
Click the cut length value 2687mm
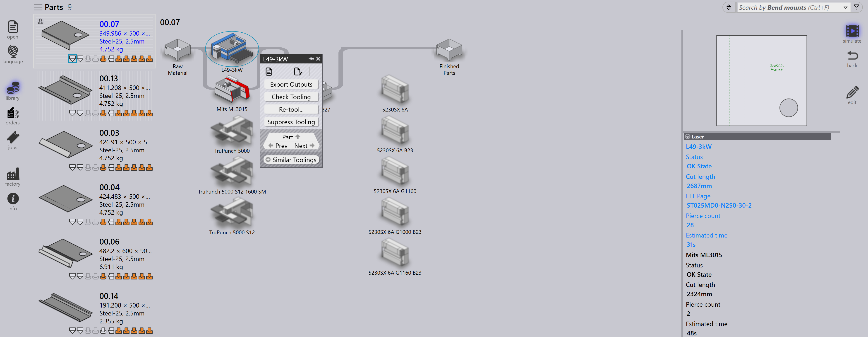tap(699, 186)
